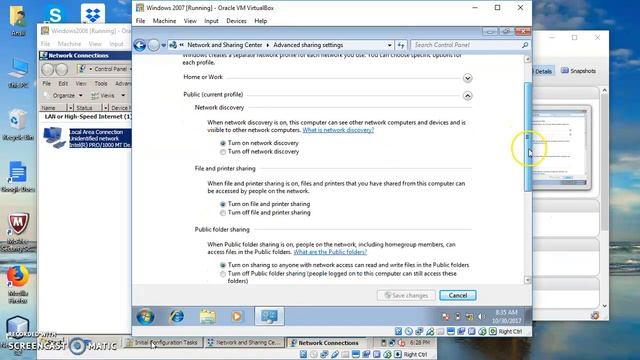Viewport: 640px width, 360px height.
Task: Open Windows Media Player on guest taskbar
Action: (236, 316)
